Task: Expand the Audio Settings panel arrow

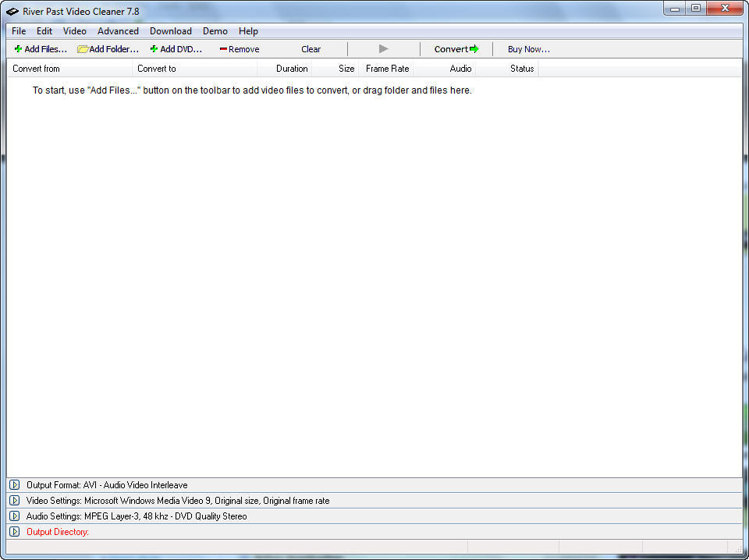Action: tap(14, 516)
